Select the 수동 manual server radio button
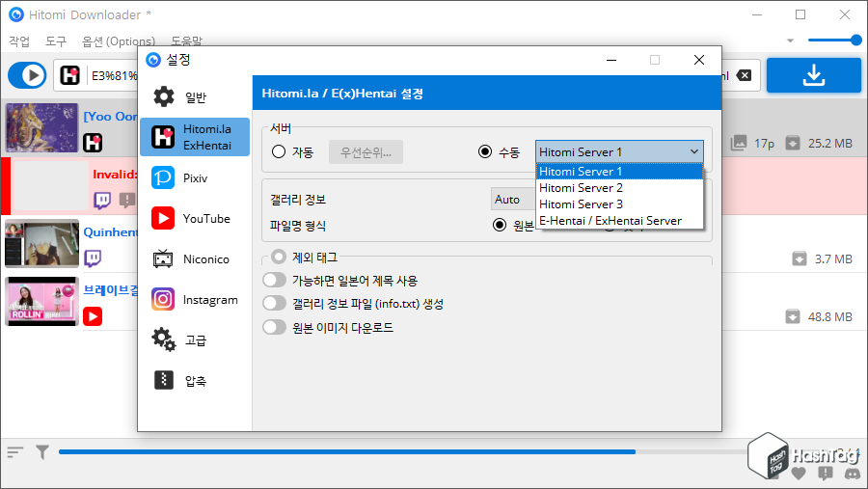868x489 pixels. pos(485,151)
